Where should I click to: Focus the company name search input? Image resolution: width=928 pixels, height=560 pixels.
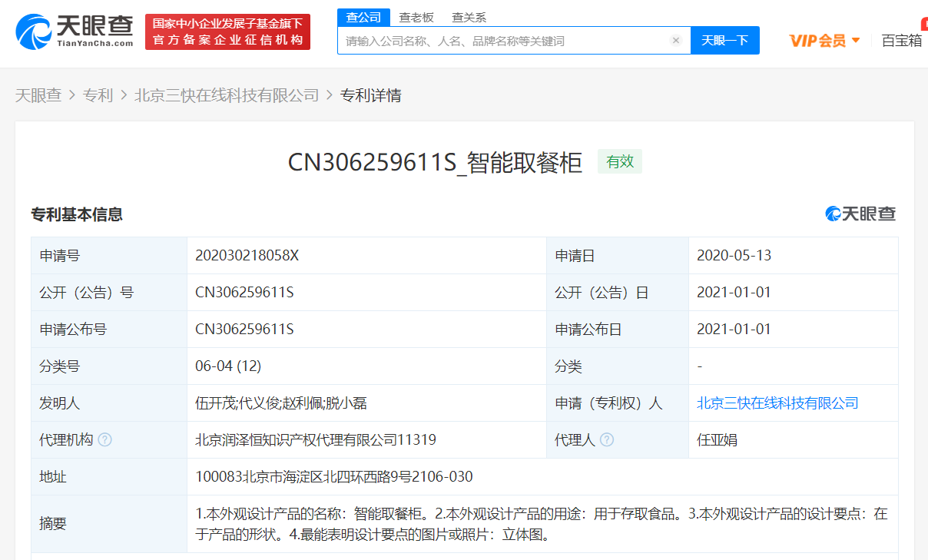pyautogui.click(x=503, y=41)
